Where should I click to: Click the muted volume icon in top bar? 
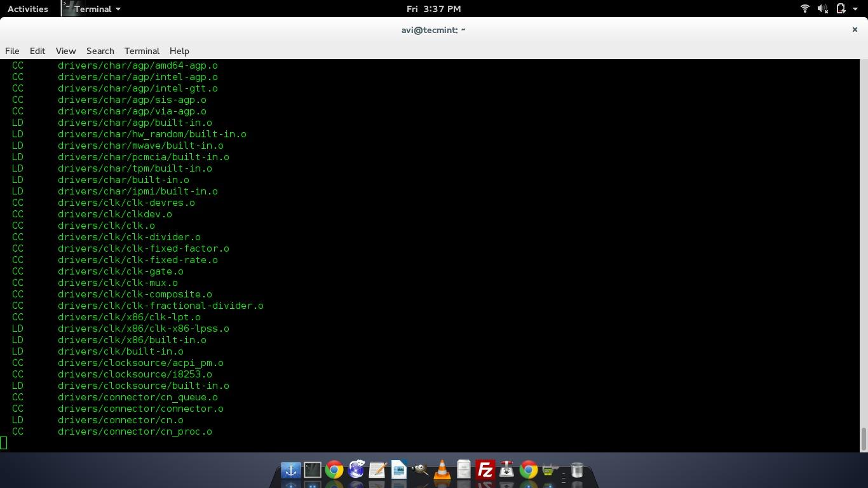(822, 9)
